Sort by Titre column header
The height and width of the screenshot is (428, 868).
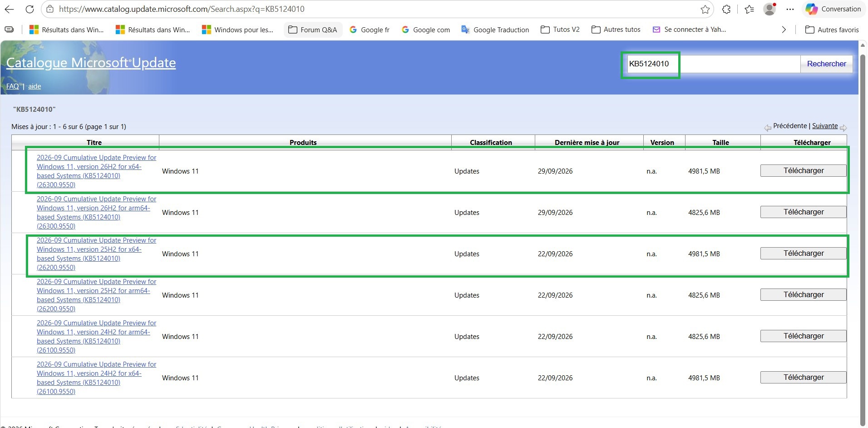tap(94, 142)
